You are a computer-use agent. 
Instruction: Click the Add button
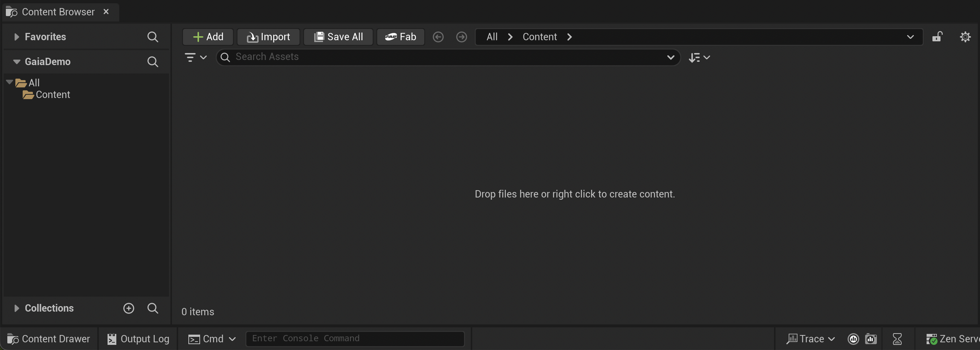[x=208, y=37]
